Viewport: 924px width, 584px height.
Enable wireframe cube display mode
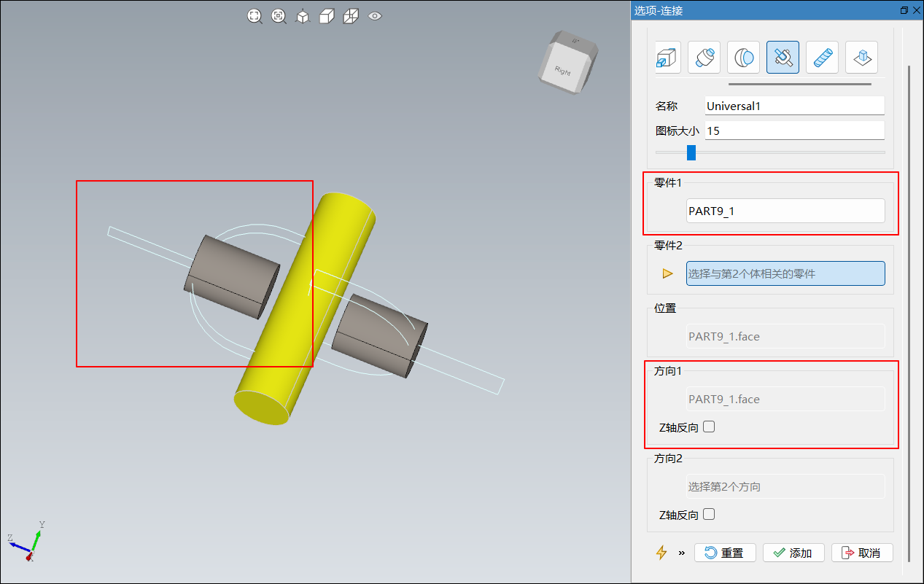pyautogui.click(x=351, y=16)
